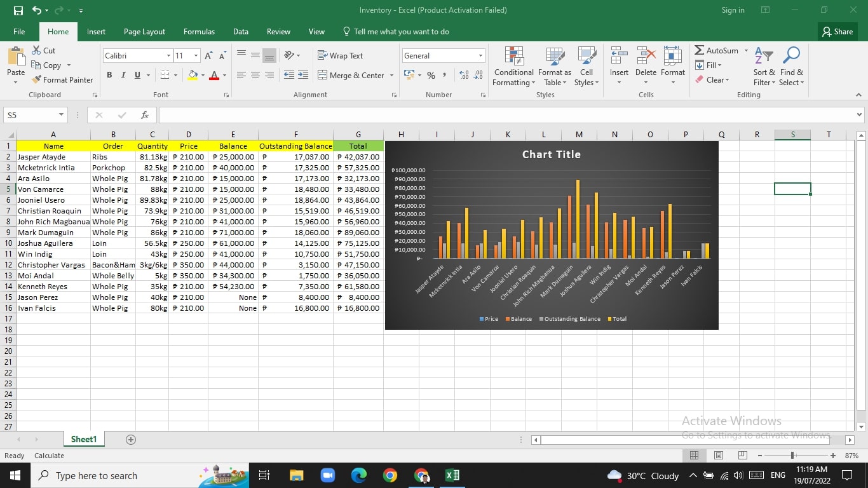Switch to the Page Layout tab
Screen dimensions: 868x488
pyautogui.click(x=144, y=32)
